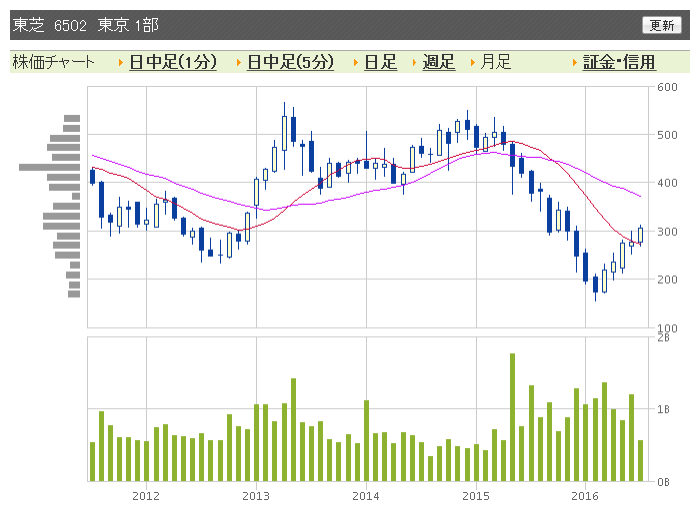The width and height of the screenshot is (700, 513).
Task: Click the 600 price axis label
Action: 667,87
